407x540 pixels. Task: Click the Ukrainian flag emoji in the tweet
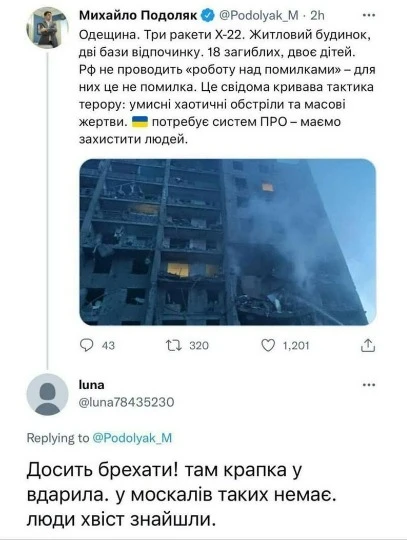(140, 122)
